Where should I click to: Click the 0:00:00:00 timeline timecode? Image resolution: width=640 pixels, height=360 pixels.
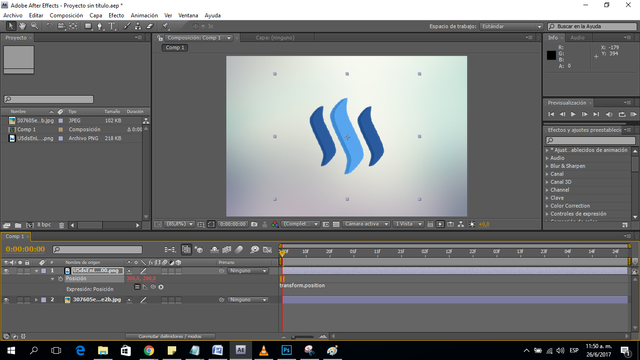(x=25, y=249)
